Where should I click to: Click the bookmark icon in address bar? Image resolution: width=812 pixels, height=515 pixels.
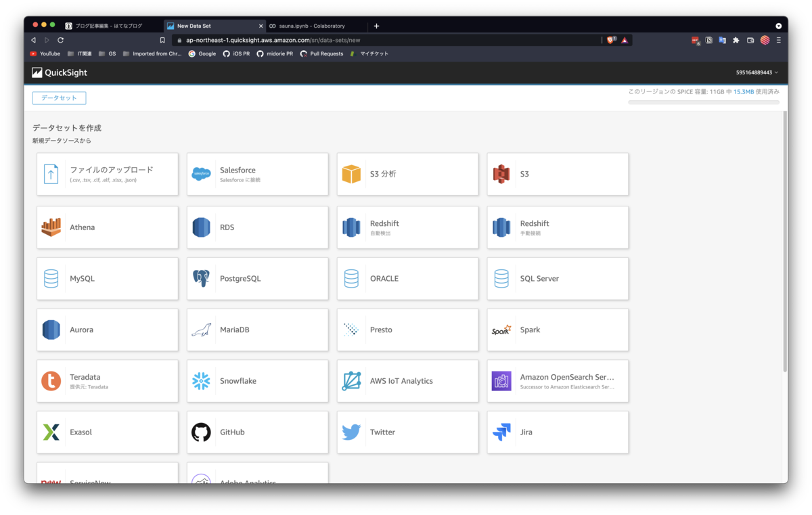(162, 40)
